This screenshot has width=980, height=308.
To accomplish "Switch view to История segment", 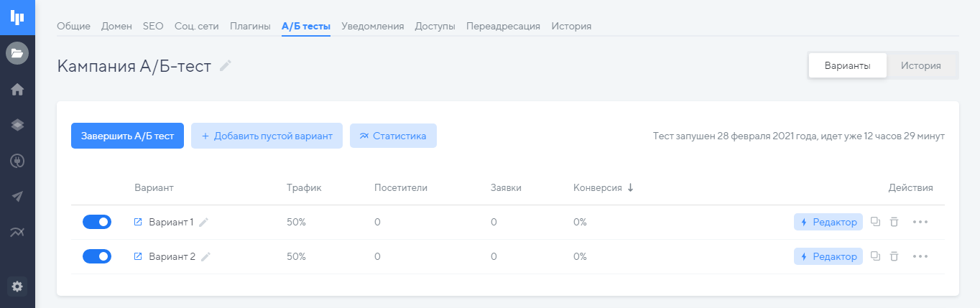I will click(x=921, y=65).
